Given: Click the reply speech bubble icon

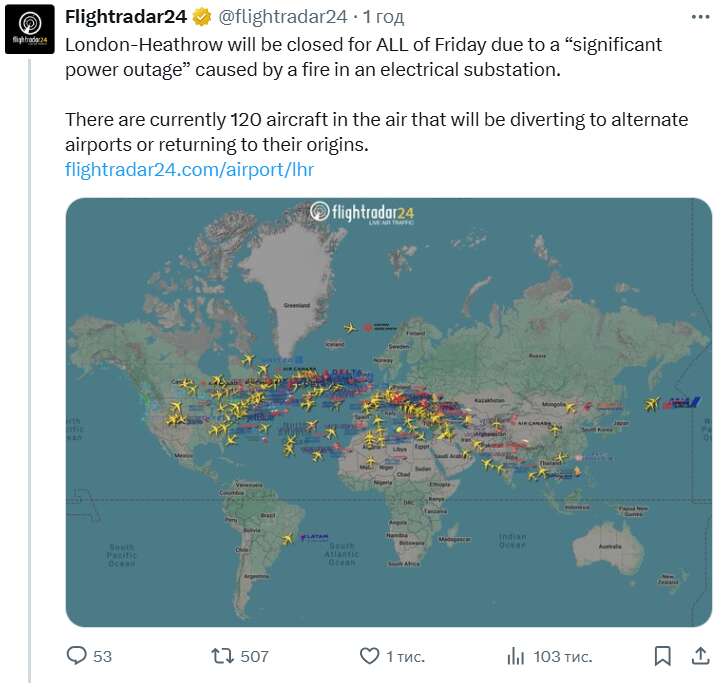Looking at the screenshot, I should (x=77, y=656).
